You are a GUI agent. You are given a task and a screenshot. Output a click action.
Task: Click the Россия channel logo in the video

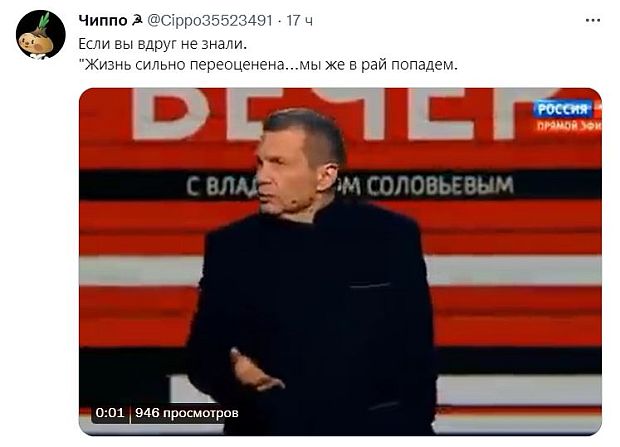pyautogui.click(x=563, y=109)
